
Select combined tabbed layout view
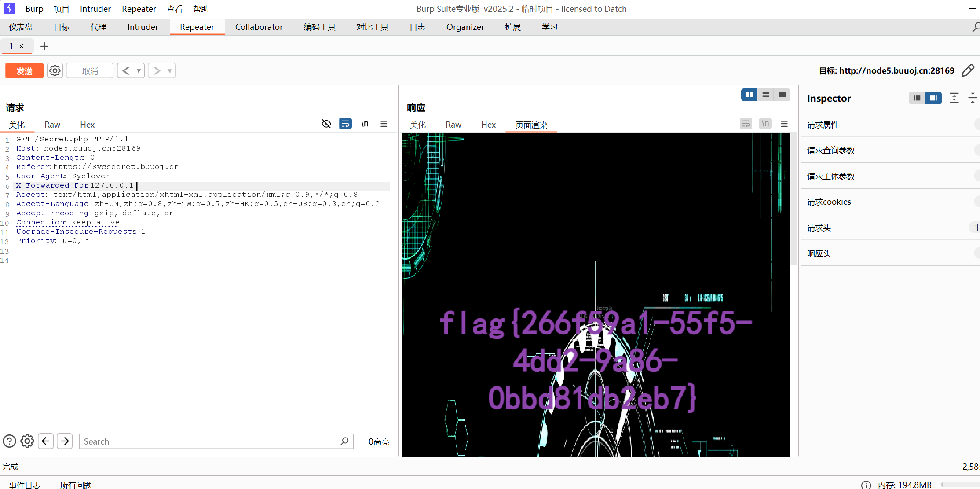782,95
